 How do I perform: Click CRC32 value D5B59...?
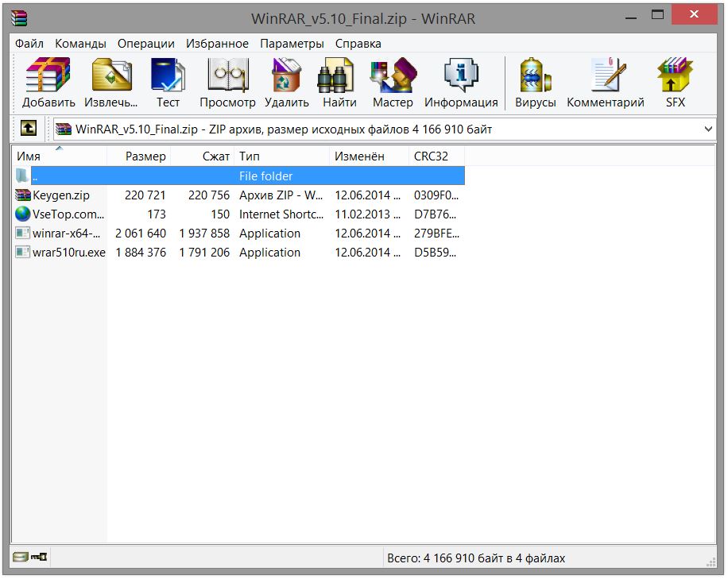tap(435, 253)
